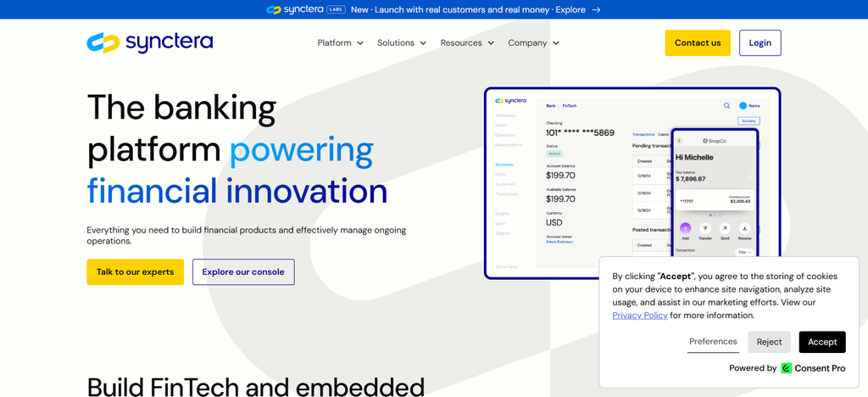Select Workspace in console preview sidebar
Image resolution: width=868 pixels, height=397 pixels.
tap(505, 115)
